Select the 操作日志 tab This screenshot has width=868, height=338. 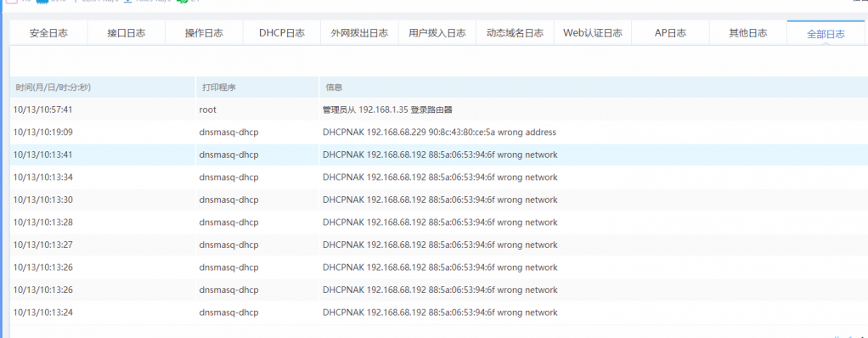pyautogui.click(x=204, y=33)
